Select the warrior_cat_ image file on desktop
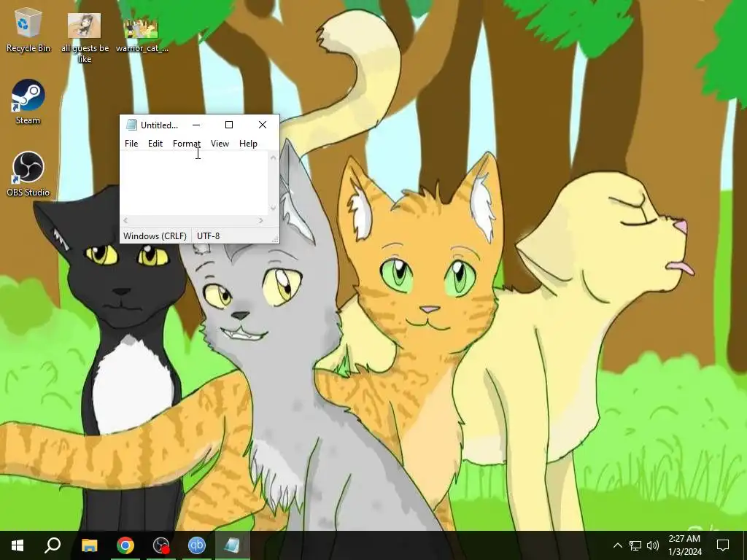This screenshot has height=560, width=747. (142, 34)
